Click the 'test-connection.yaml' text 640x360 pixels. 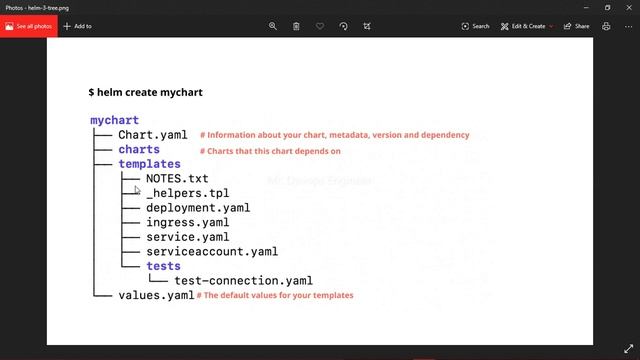[243, 280]
